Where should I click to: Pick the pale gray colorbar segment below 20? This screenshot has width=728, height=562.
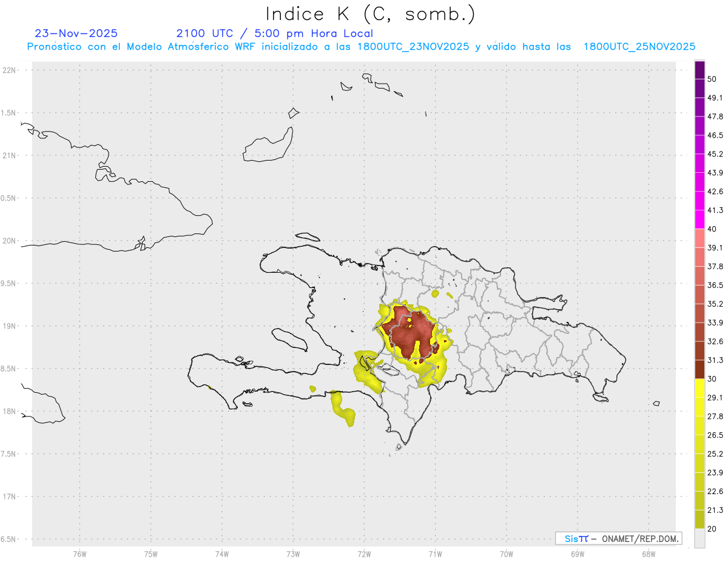pos(699,538)
